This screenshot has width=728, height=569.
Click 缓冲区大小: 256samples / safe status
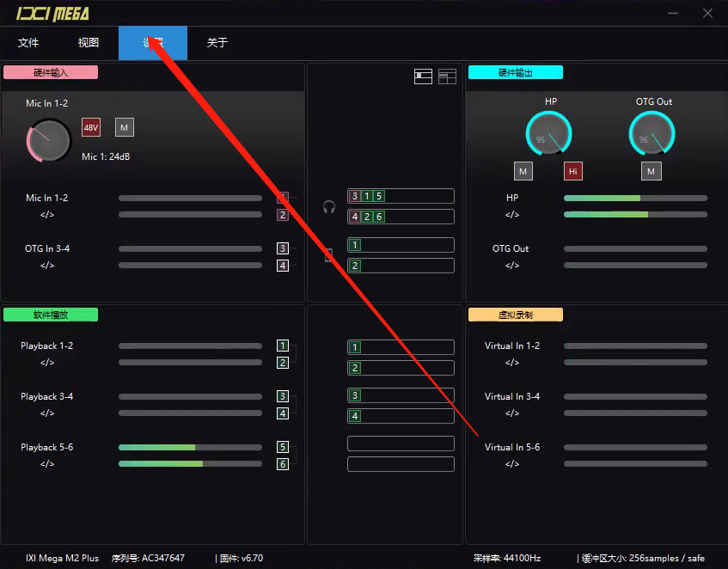(643, 558)
